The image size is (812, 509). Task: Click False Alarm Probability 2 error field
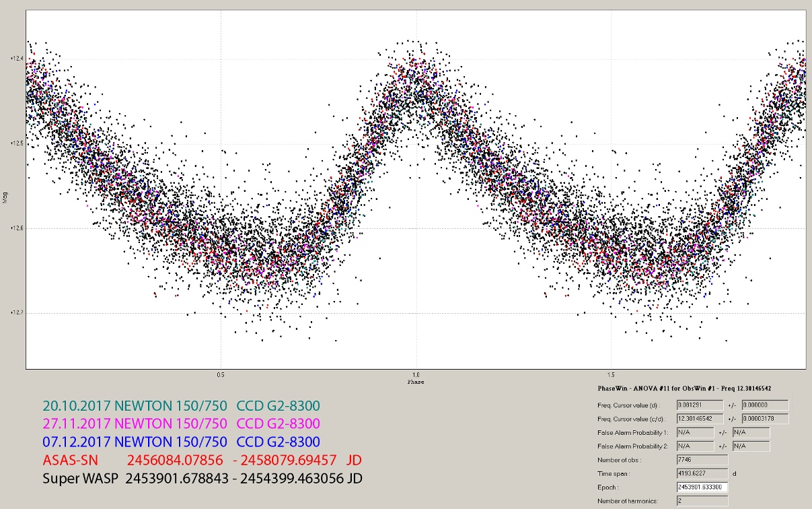coord(751,446)
